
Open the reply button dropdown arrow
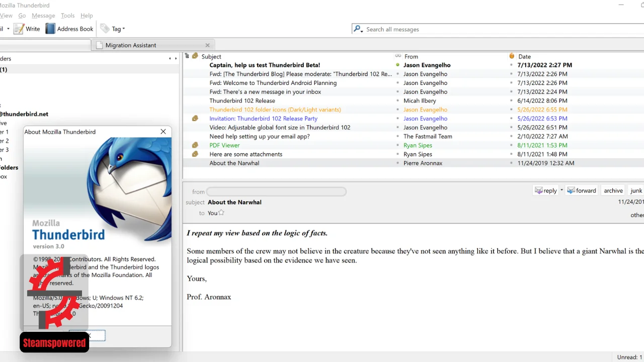coord(561,191)
